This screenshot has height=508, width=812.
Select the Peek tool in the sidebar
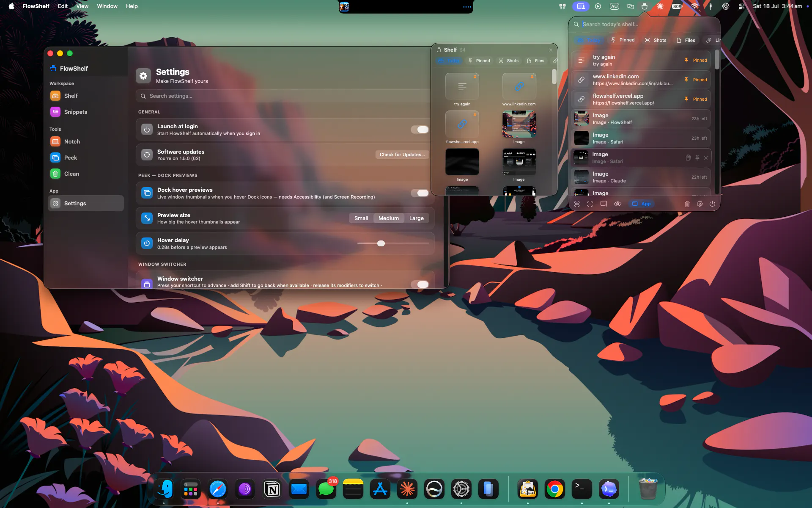tap(86, 158)
